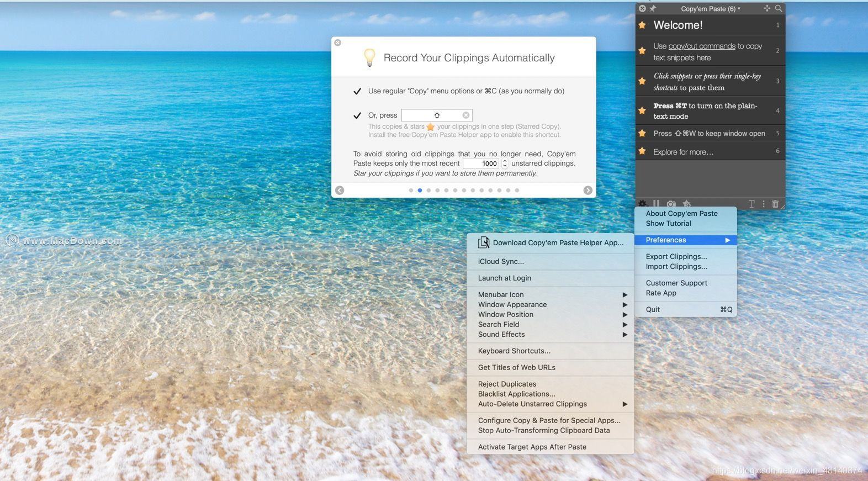
Task: Expand the Sound Effects submenu
Action: point(550,334)
